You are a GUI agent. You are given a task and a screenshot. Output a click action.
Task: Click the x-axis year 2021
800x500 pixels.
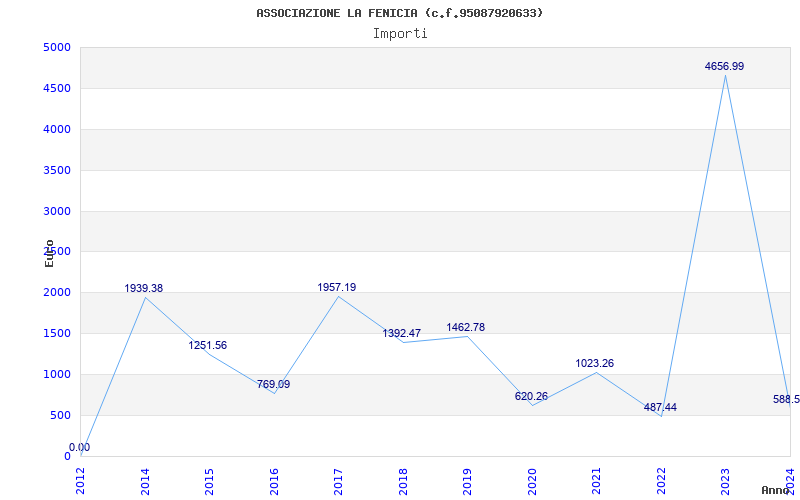pos(596,481)
